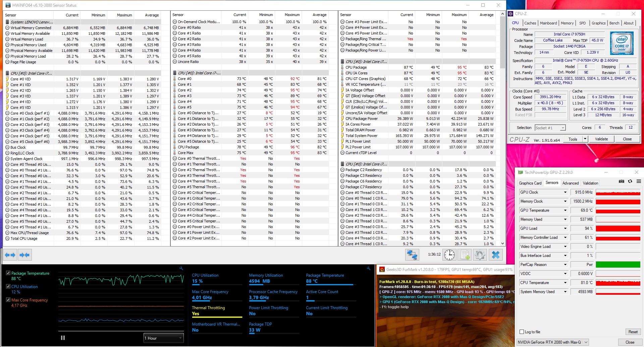
Task: Click the CPU-Z Tools button
Action: 573,139
